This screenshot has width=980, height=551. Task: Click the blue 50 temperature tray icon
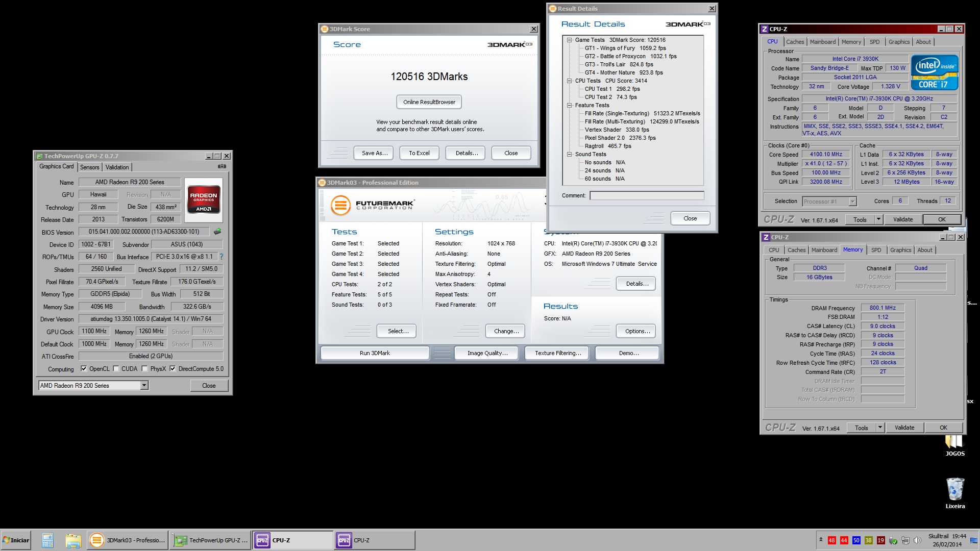[856, 540]
